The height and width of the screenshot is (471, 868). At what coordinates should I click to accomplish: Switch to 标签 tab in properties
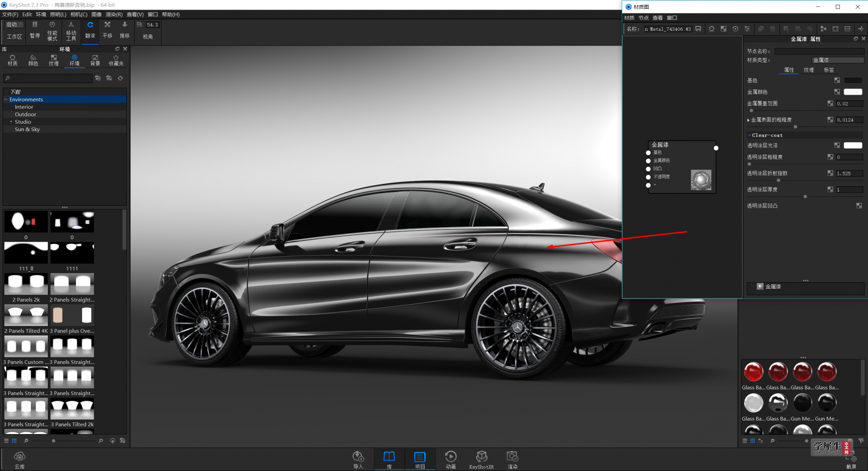pos(829,70)
